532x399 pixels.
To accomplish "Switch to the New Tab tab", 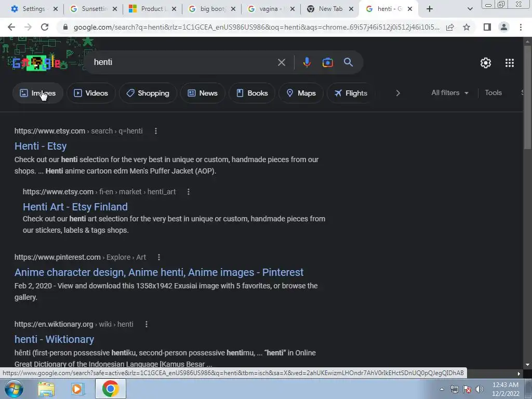I will 330,9.
